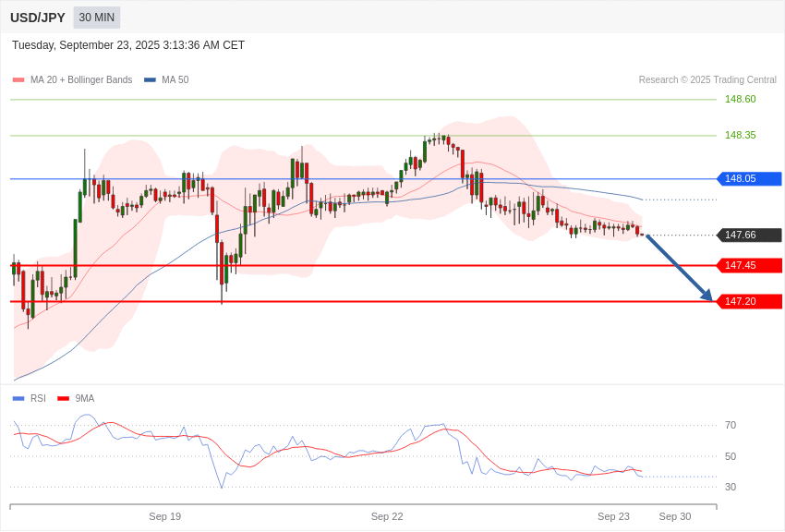Select the red 147.45 support price tag
The height and width of the screenshot is (532, 785).
pyautogui.click(x=749, y=266)
